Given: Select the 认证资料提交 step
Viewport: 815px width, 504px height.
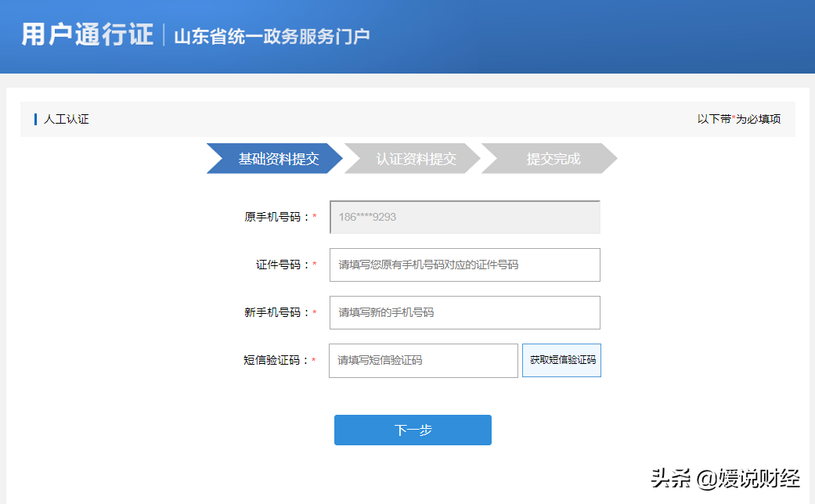Looking at the screenshot, I should click(x=412, y=158).
